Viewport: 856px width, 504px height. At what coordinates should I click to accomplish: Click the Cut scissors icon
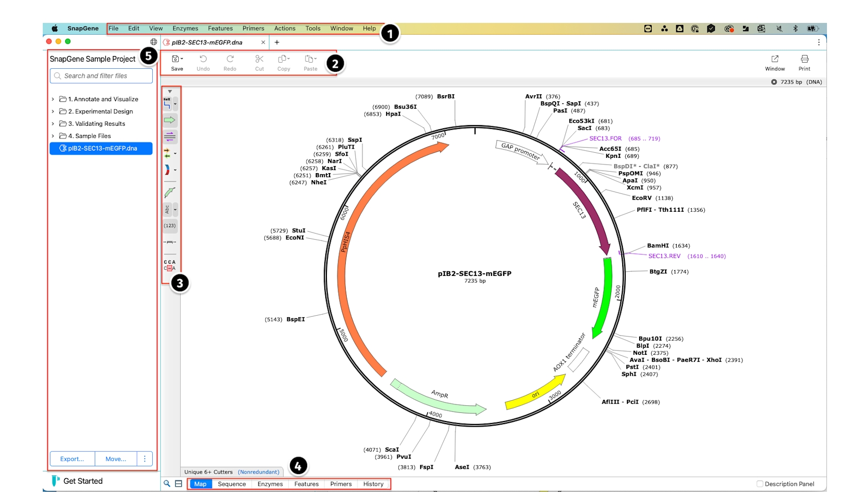pos(259,59)
